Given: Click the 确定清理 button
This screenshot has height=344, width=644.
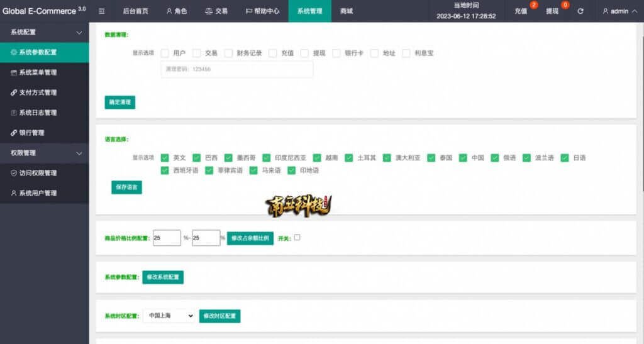Looking at the screenshot, I should click(x=119, y=102).
